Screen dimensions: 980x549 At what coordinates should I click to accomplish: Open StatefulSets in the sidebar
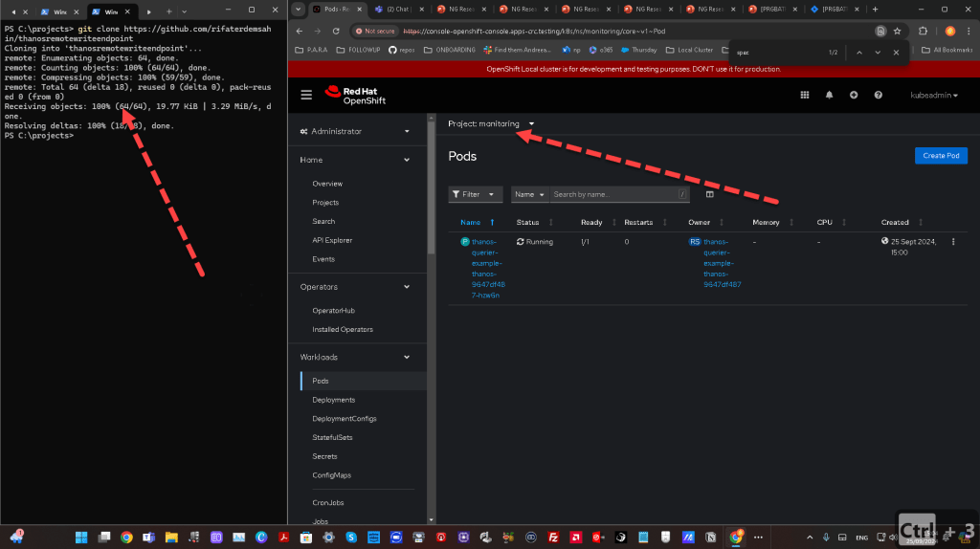[x=332, y=437]
